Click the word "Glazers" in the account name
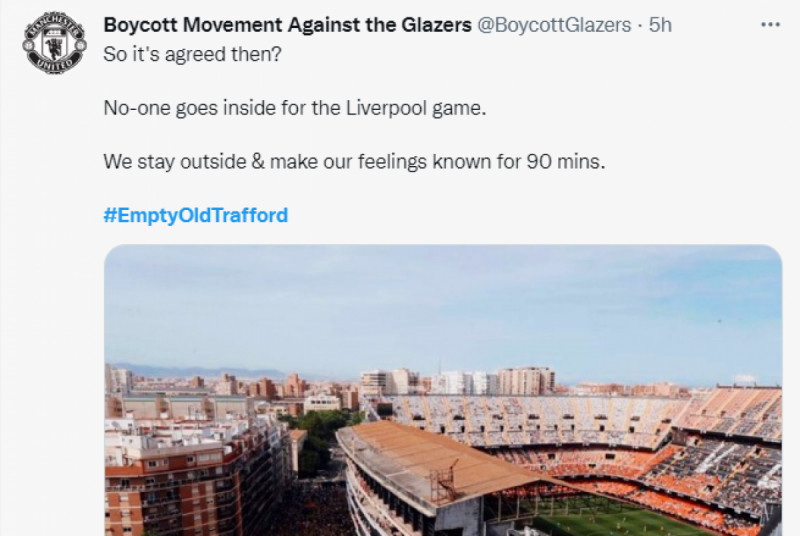This screenshot has width=800, height=536. pyautogui.click(x=435, y=25)
